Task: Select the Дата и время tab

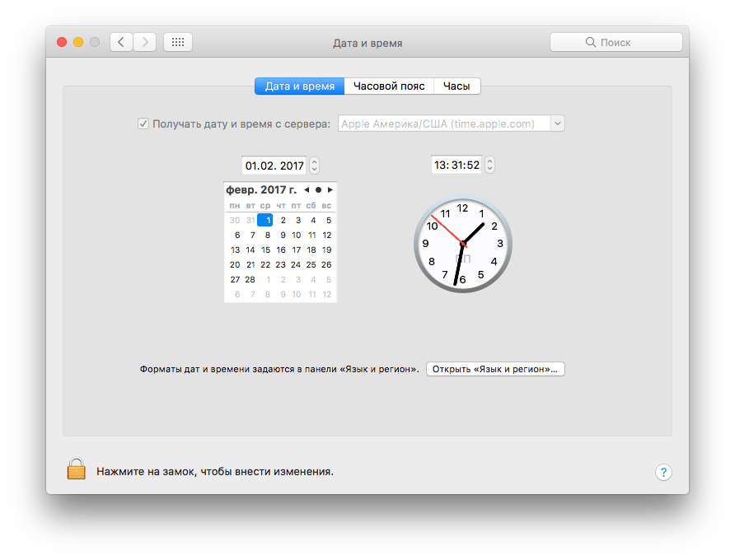Action: pyautogui.click(x=299, y=86)
